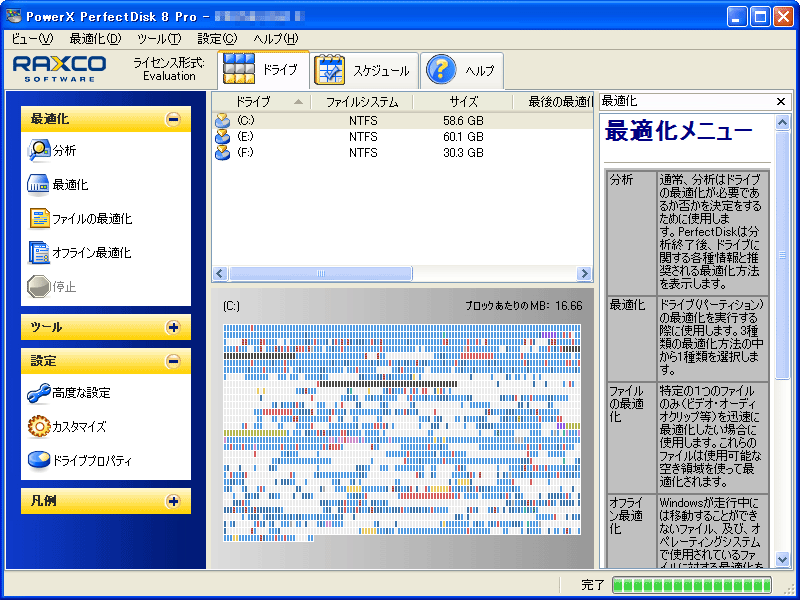Click the help pane scroll-up arrow
The width and height of the screenshot is (800, 600).
(782, 122)
